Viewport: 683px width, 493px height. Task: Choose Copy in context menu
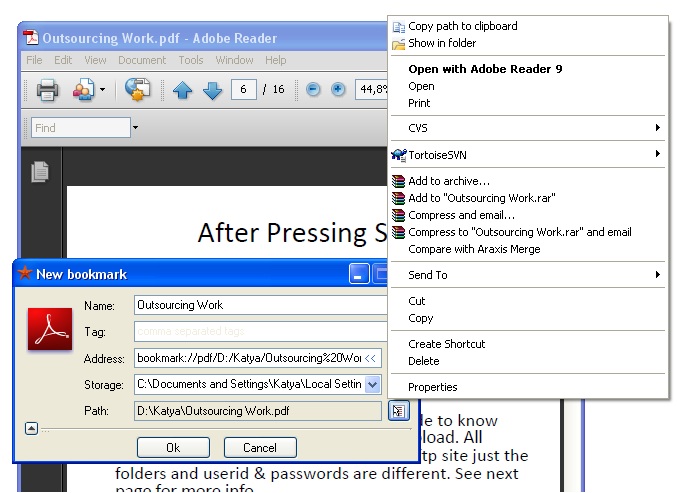527,318
